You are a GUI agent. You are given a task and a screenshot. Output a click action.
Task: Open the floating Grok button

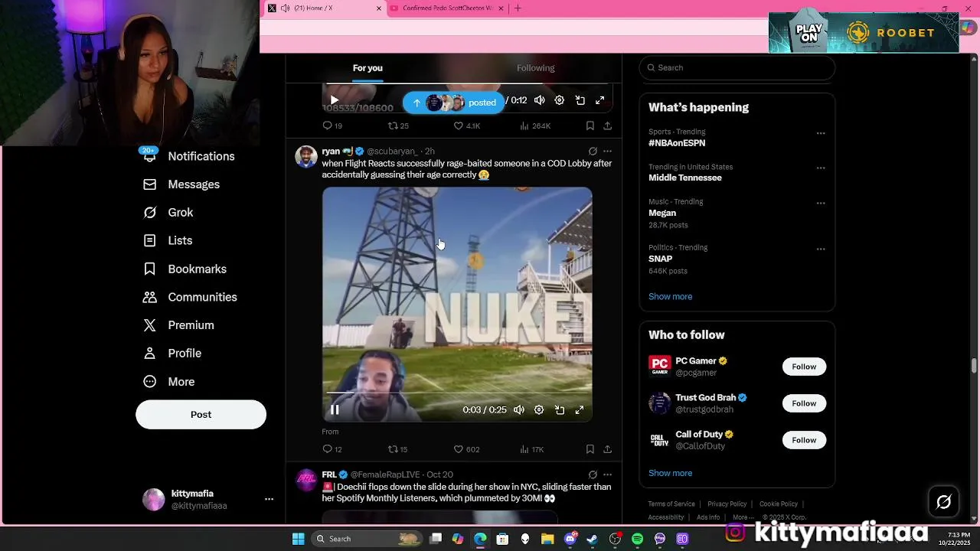(x=944, y=502)
